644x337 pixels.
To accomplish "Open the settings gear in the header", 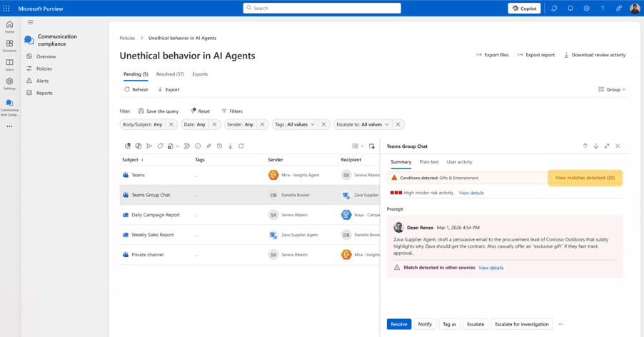I will [586, 8].
